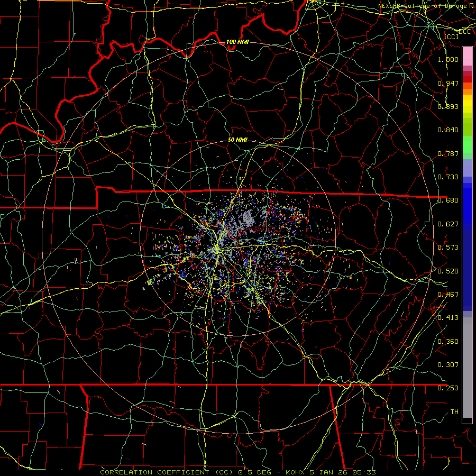Select the 0.627 scale value
This screenshot has height=476, width=476.
pyautogui.click(x=448, y=224)
